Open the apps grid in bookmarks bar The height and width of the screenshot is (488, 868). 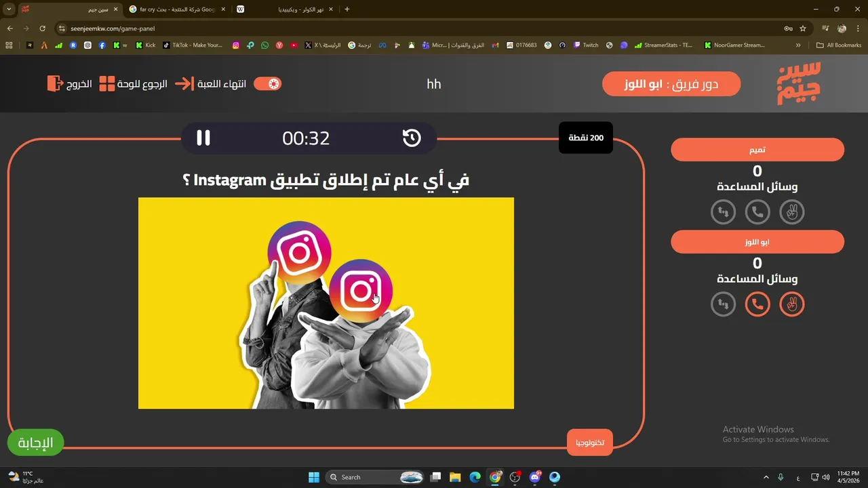coord(9,45)
